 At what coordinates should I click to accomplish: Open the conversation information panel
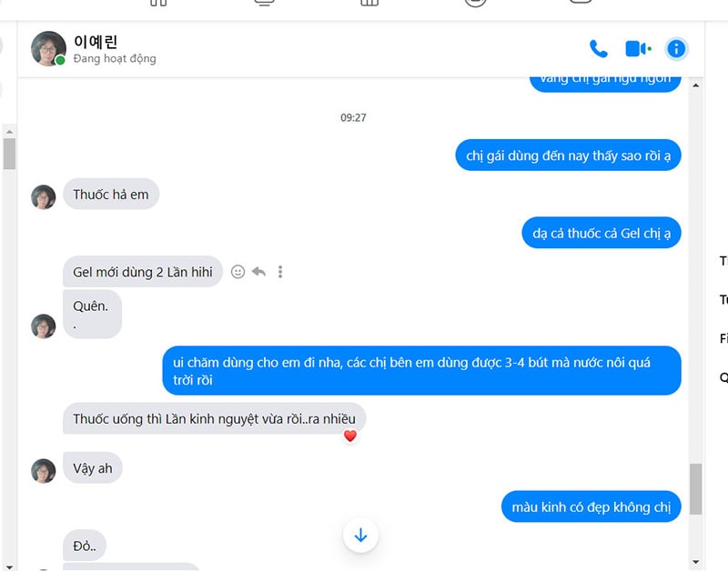676,49
